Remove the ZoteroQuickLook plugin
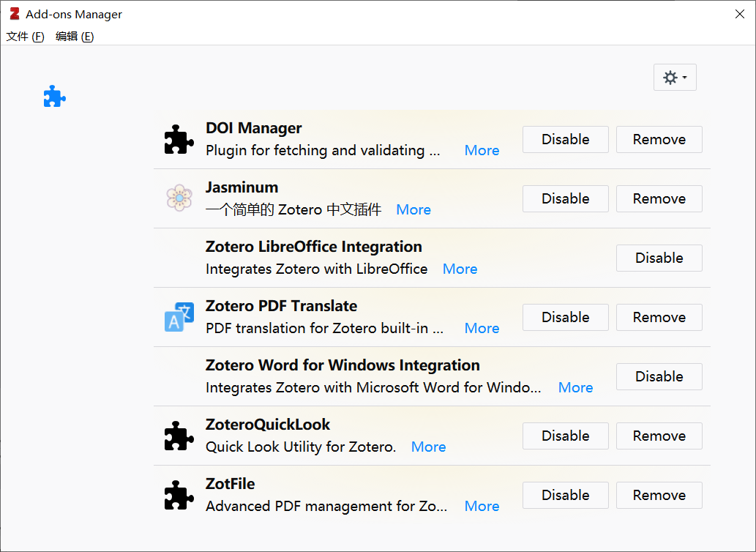 pos(659,436)
